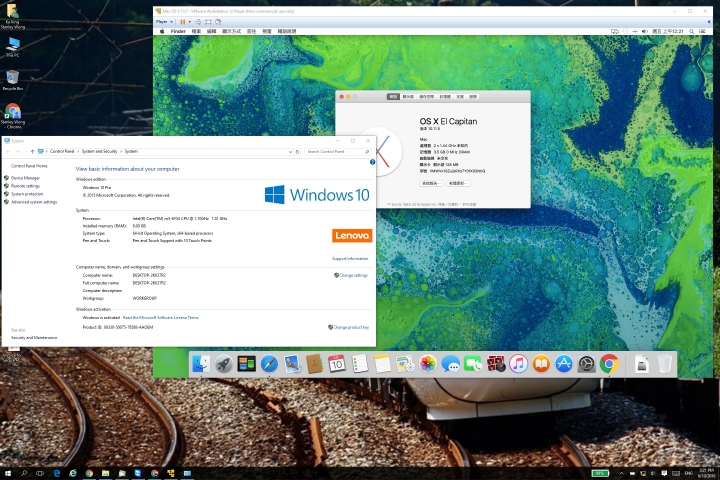Open the Mail stamp icon in dock

coord(292,364)
